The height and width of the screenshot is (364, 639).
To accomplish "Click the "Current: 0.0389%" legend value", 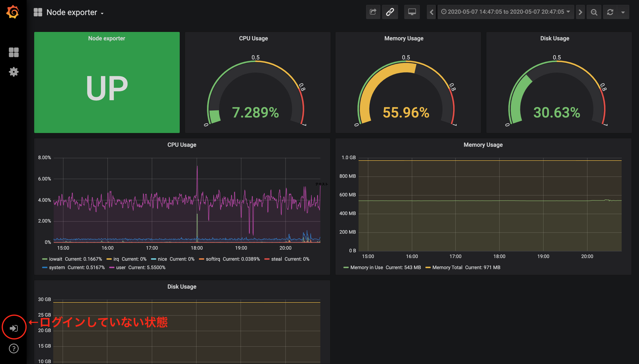I will click(241, 259).
